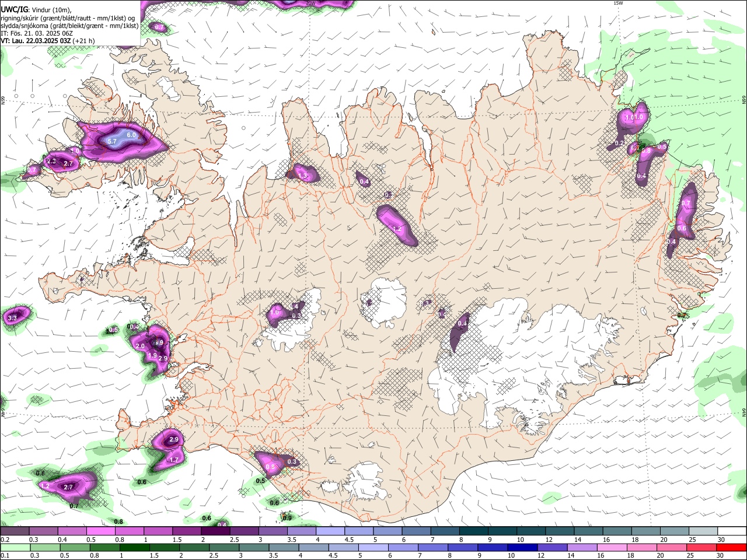Click the 2.9 value directly above 1.7
The height and width of the screenshot is (560, 747).
[173, 439]
